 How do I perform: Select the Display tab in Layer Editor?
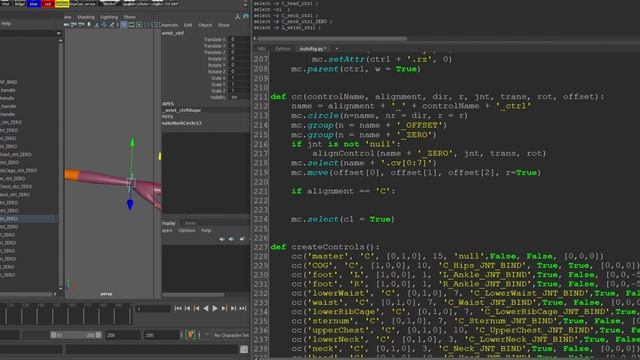(169, 223)
